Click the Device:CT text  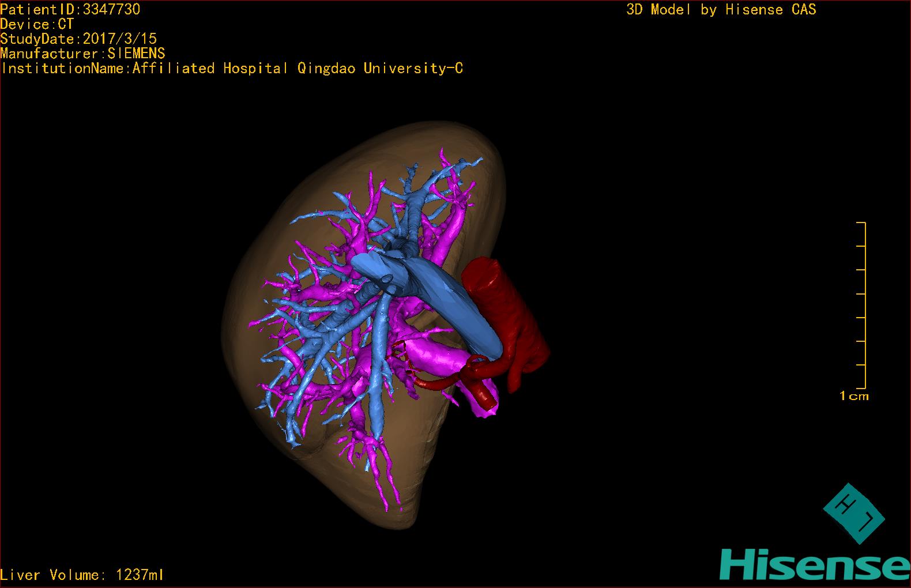pos(37,24)
